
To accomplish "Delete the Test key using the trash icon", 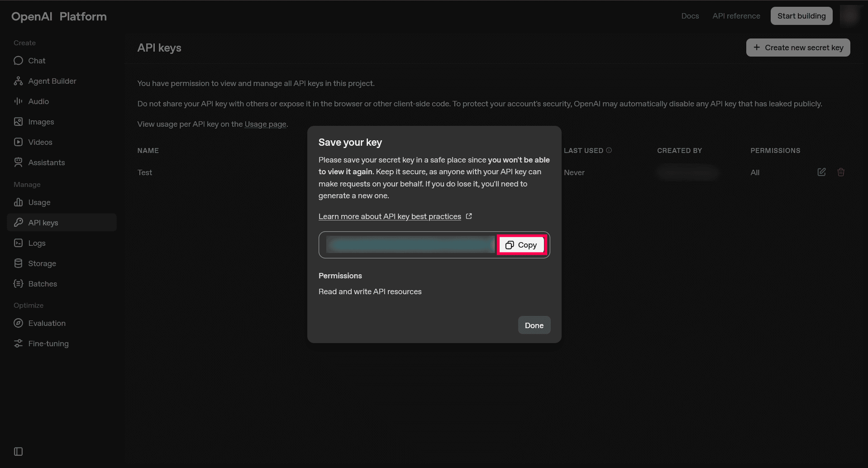I will pyautogui.click(x=841, y=172).
